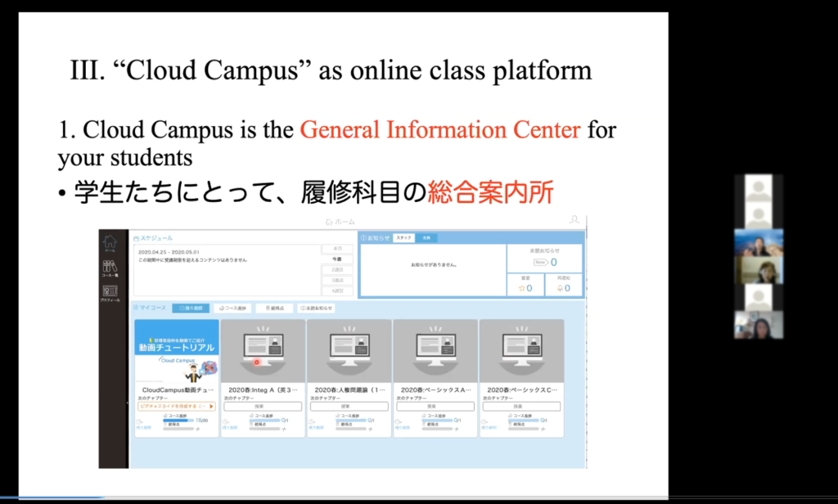Screen dimensions: 838x504
Task: Click the 授業 button on 2020春:人権問題論 card
Action: pos(349,407)
